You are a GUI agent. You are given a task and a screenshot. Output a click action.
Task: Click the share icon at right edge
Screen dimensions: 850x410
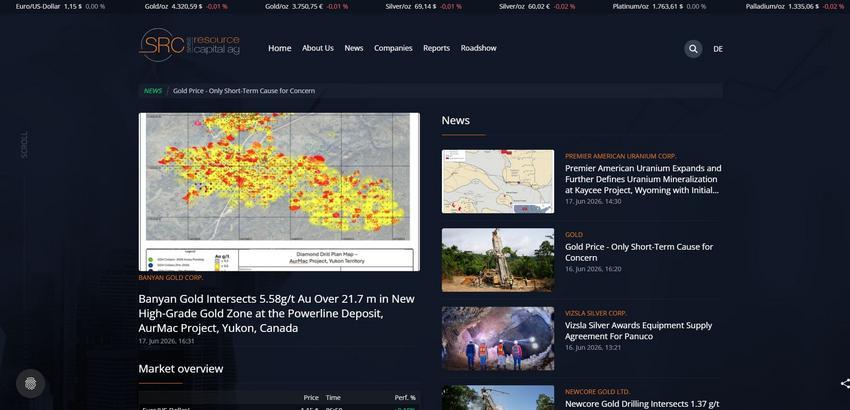[x=845, y=383]
